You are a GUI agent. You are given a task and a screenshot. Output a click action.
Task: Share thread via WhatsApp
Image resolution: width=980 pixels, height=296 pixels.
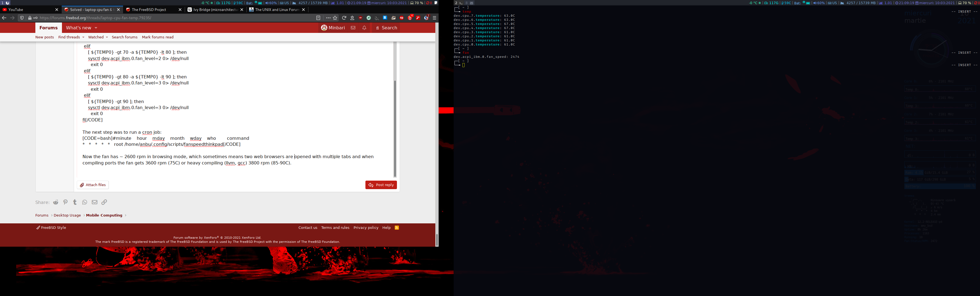(x=84, y=203)
